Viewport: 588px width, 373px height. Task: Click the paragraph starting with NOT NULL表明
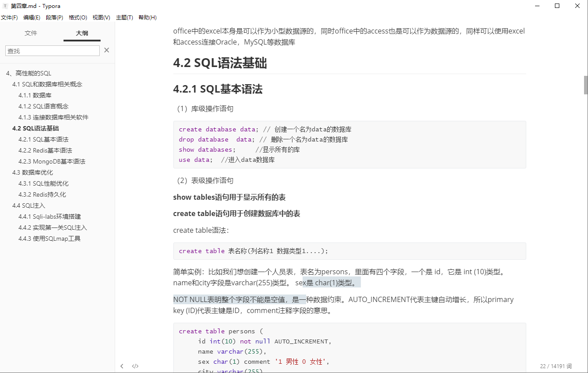[x=344, y=305]
